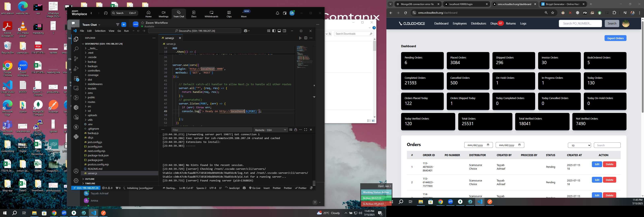The width and height of the screenshot is (644, 217).
Task: Open VS Code Search in activity bar
Action: [x=76, y=49]
